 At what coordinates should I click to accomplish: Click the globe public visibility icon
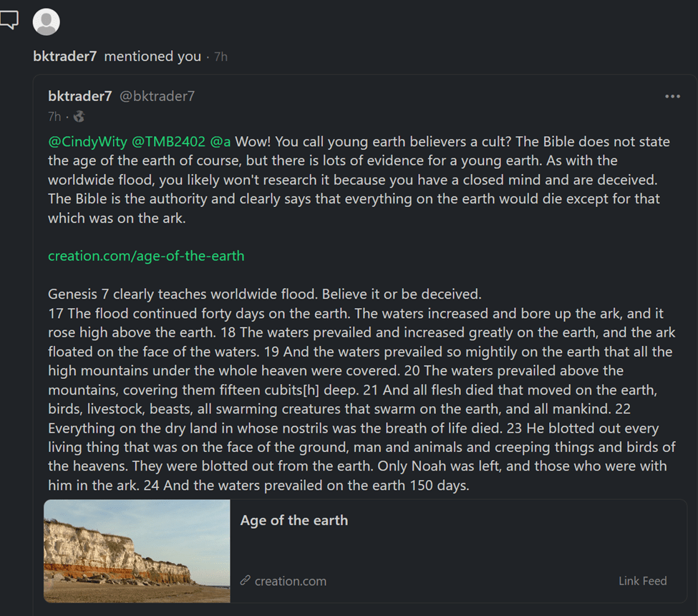(79, 116)
